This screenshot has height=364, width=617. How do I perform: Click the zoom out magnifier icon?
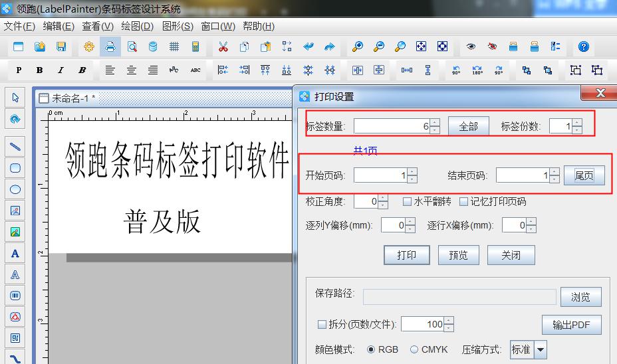tap(378, 46)
